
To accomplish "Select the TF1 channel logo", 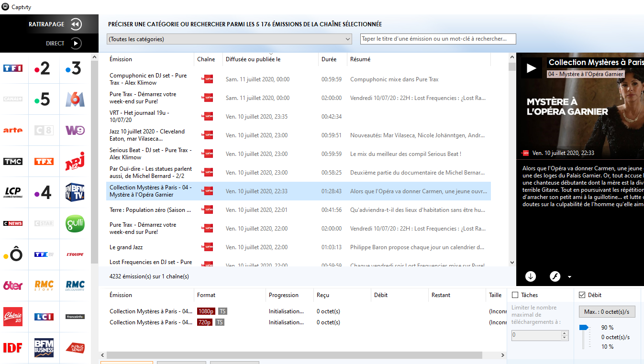I will pos(13,68).
